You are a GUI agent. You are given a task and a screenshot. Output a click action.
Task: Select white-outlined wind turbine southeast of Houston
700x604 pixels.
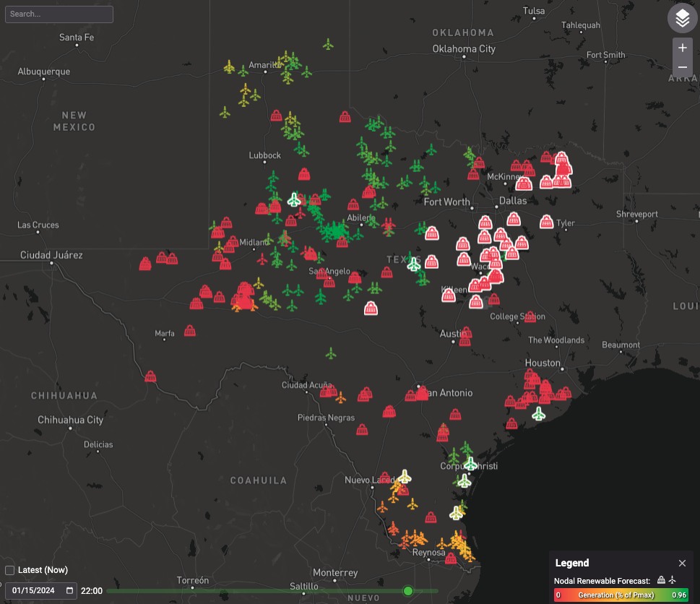point(538,414)
